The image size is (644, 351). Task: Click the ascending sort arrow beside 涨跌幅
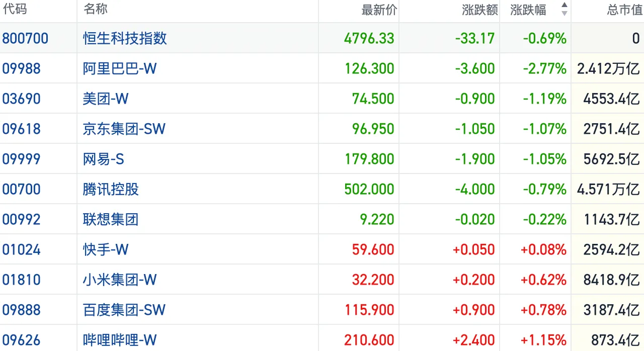564,6
